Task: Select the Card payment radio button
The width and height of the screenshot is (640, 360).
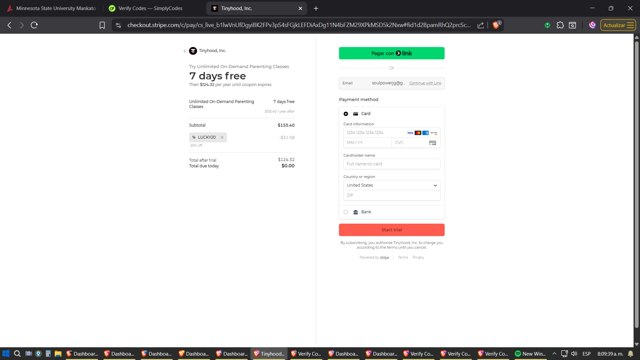Action: 346,114
